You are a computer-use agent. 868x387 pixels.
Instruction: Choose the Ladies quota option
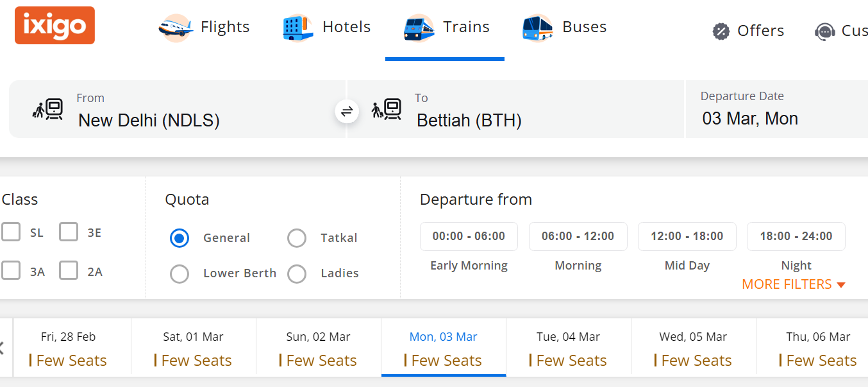(296, 273)
